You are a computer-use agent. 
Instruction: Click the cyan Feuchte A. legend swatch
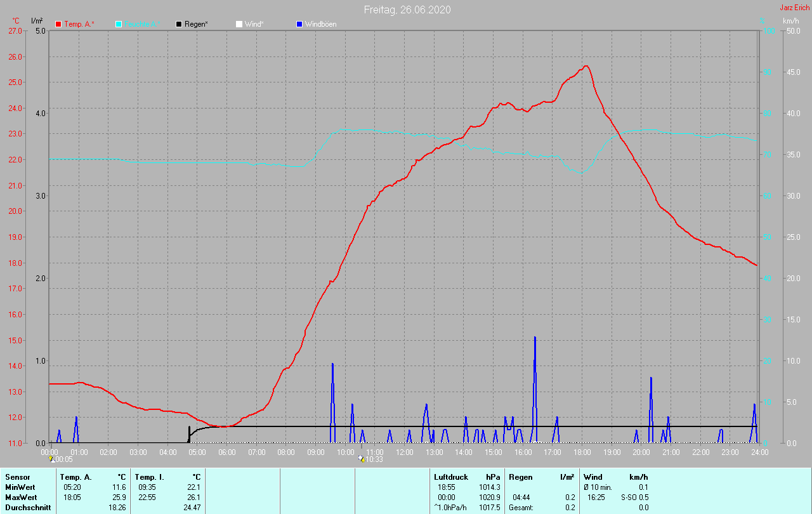119,24
